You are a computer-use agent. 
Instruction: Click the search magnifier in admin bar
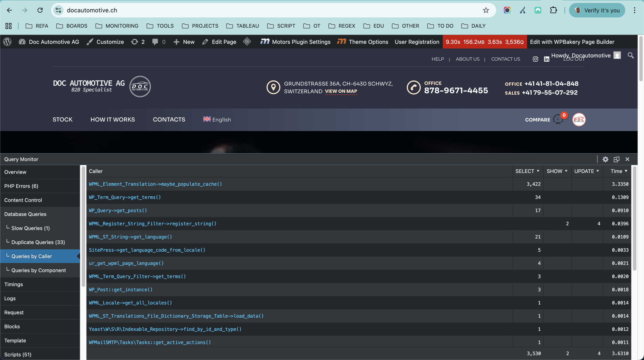(x=631, y=55)
